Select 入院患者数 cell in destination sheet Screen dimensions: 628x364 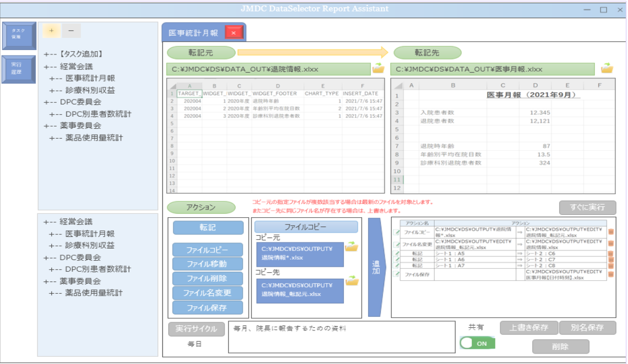452,113
